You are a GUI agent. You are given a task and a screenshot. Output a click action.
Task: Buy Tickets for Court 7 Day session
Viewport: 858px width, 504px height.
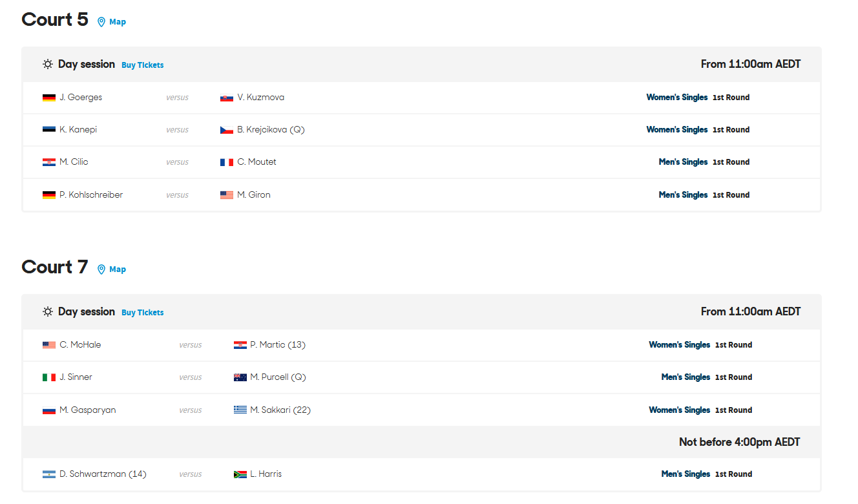143,313
